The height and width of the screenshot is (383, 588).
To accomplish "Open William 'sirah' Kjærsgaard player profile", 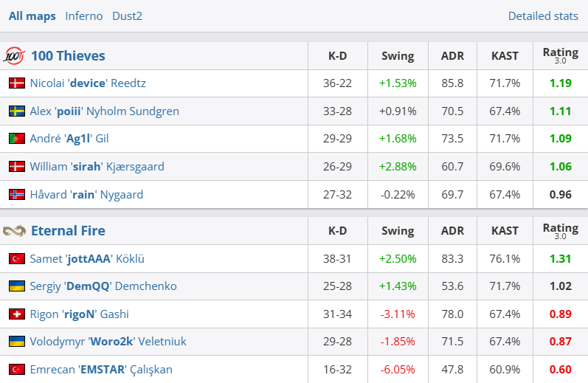I will (x=97, y=167).
